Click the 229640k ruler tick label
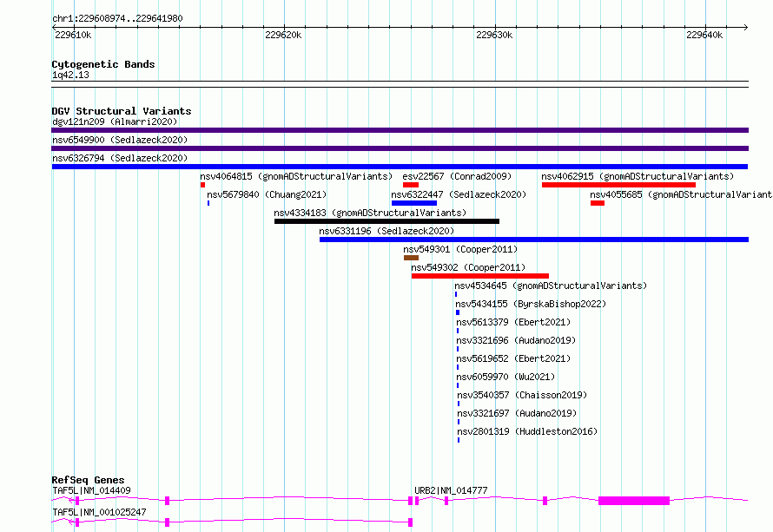The width and height of the screenshot is (773, 532). click(704, 35)
